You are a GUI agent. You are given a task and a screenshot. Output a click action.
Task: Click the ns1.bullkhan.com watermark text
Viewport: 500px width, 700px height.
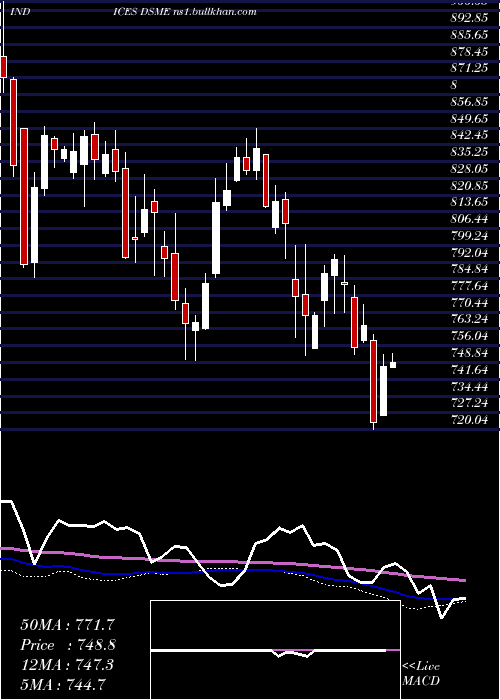point(214,12)
